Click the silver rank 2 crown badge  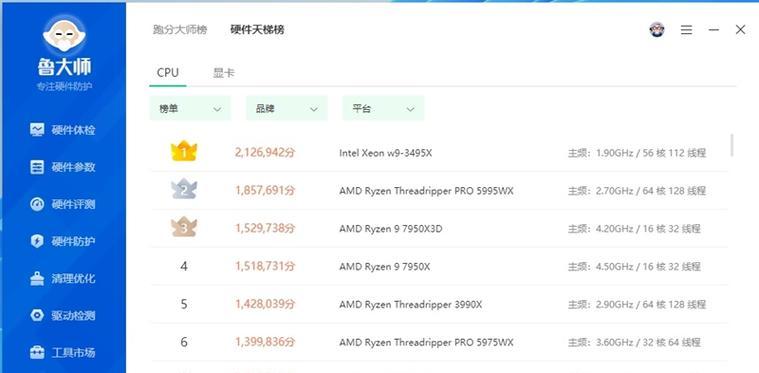[x=184, y=189]
